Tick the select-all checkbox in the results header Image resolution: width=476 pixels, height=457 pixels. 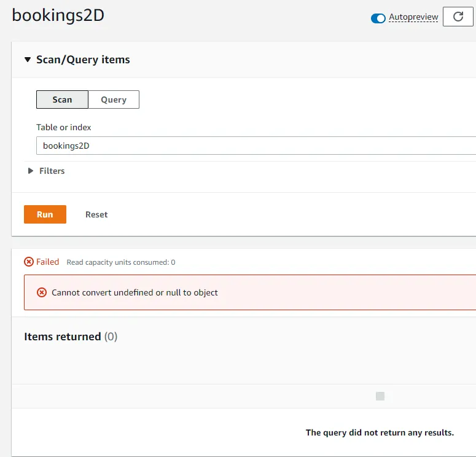(380, 397)
